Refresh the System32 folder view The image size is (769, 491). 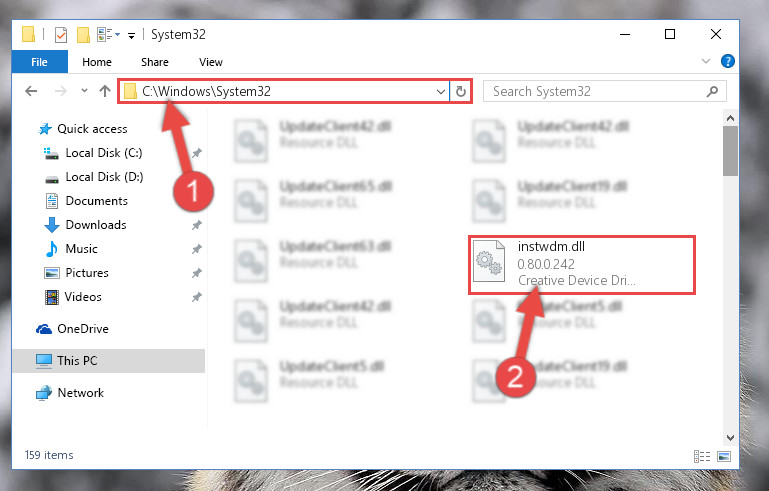click(461, 91)
